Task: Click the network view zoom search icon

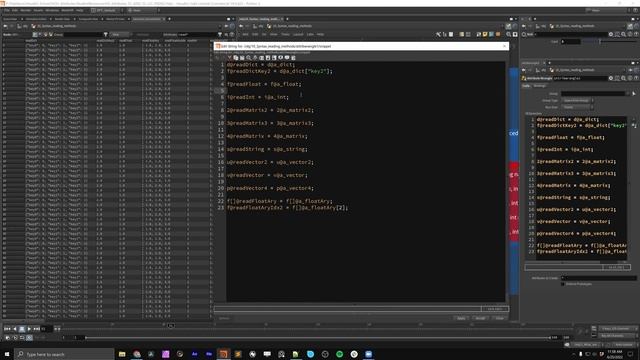Action: click(509, 35)
